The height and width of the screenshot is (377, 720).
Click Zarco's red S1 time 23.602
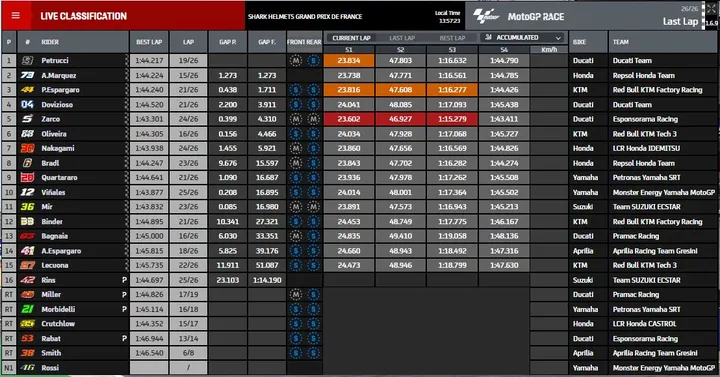point(349,119)
